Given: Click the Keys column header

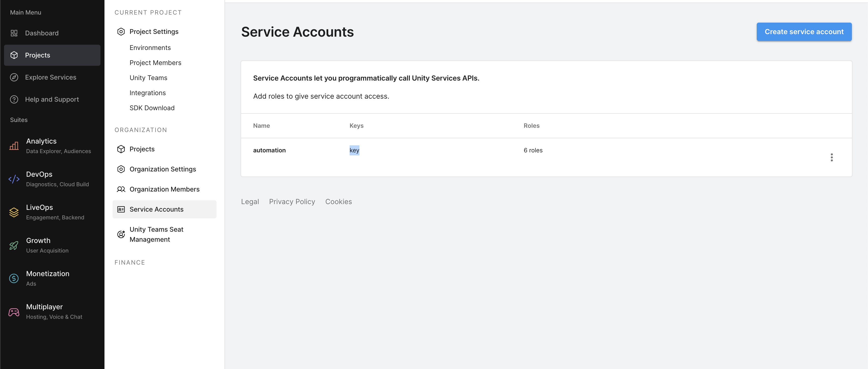Looking at the screenshot, I should click(x=356, y=126).
